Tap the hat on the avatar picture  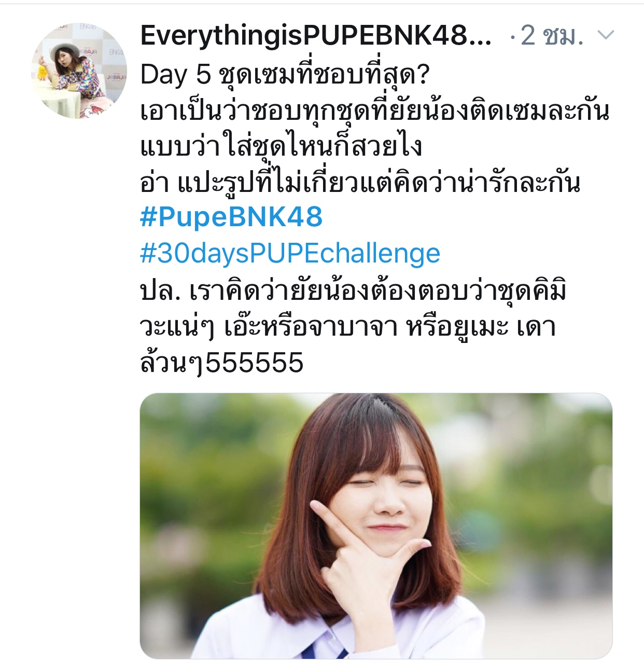point(65,49)
